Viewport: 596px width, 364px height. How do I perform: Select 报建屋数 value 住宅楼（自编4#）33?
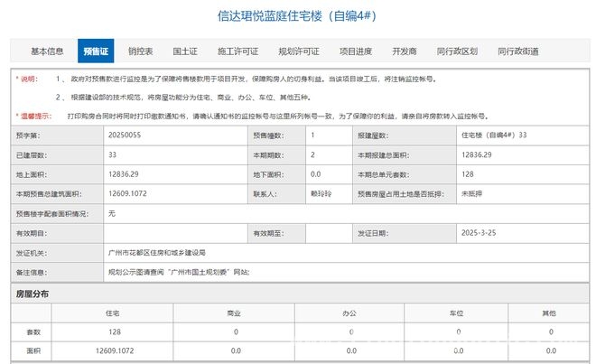point(494,135)
